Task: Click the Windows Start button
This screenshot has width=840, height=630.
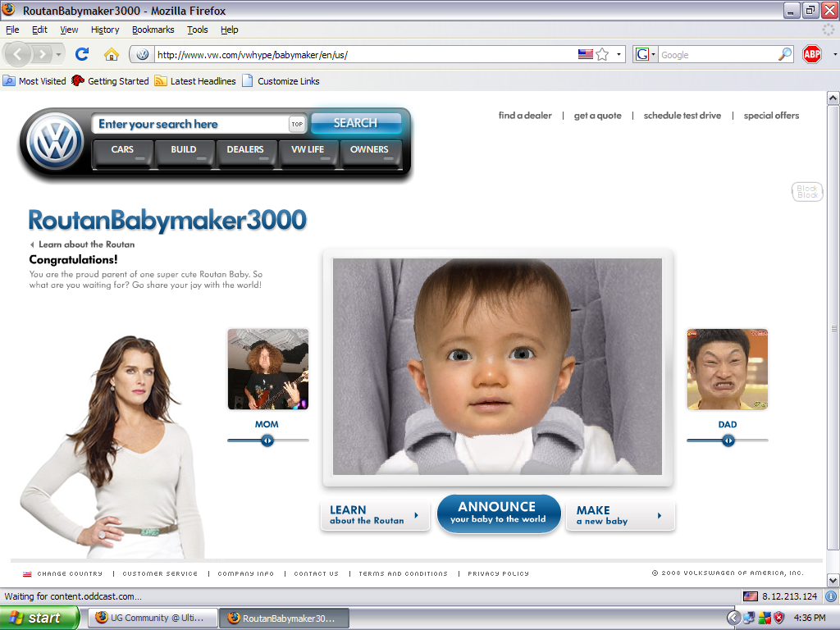Action: coord(39,618)
